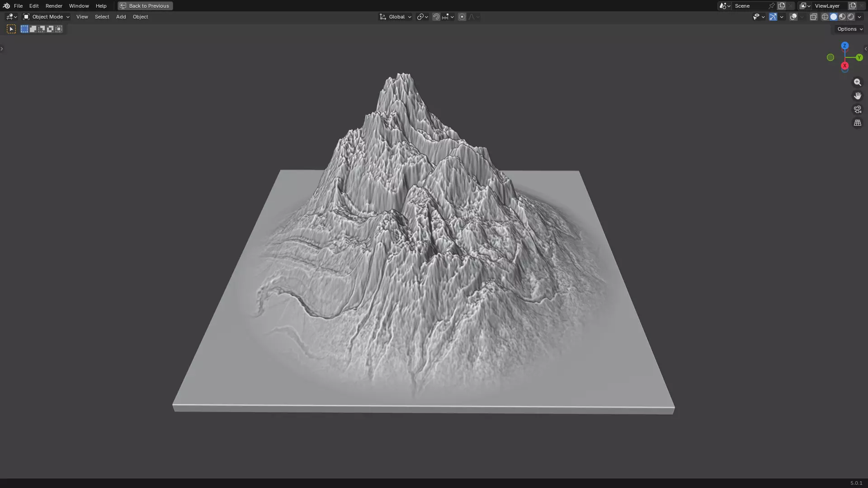This screenshot has width=868, height=488.
Task: Choose the Intersect selection mode icon
Action: coord(59,29)
